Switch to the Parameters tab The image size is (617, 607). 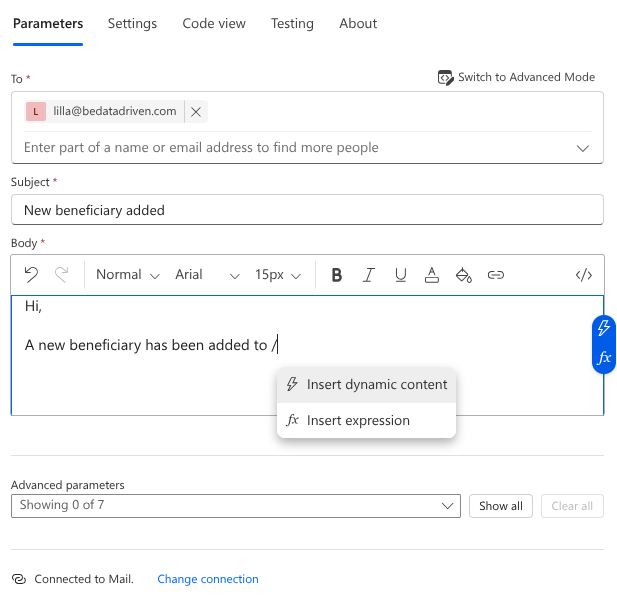[x=48, y=24]
